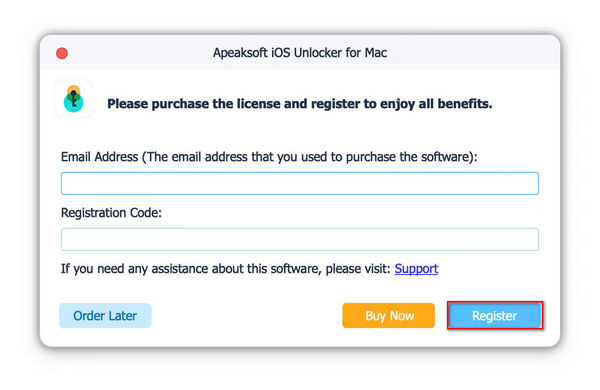This screenshot has height=390, width=600.
Task: Close the dialog with the red button
Action: (x=62, y=53)
